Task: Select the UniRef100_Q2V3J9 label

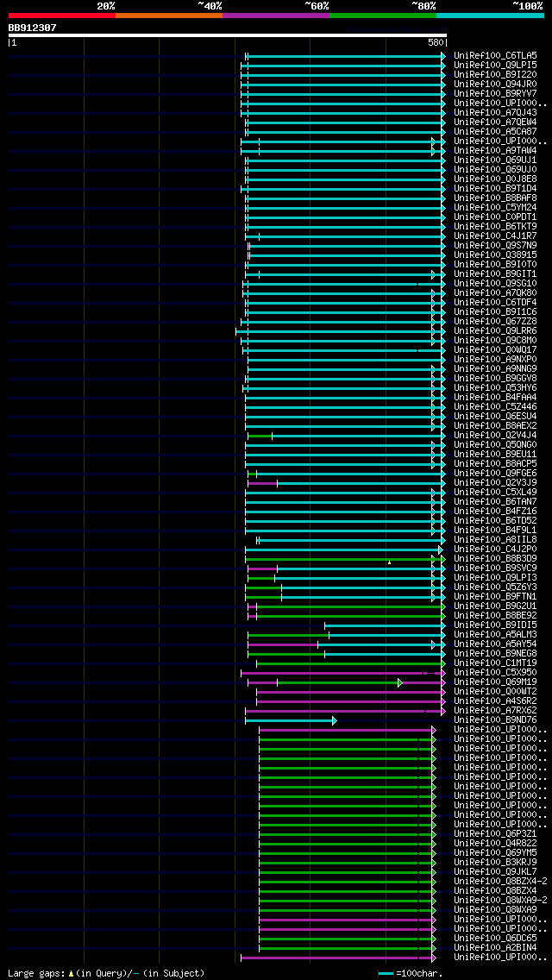Action: pyautogui.click(x=495, y=483)
